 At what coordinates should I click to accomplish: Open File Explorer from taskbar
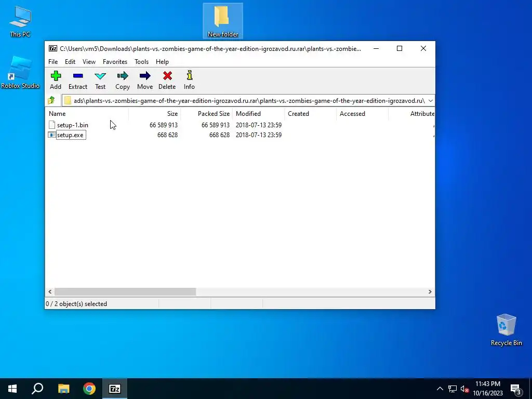coord(63,389)
